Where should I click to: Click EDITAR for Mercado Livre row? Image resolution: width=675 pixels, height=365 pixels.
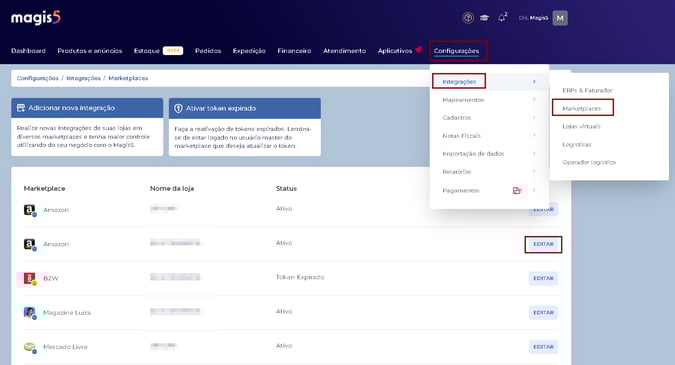pyautogui.click(x=543, y=347)
